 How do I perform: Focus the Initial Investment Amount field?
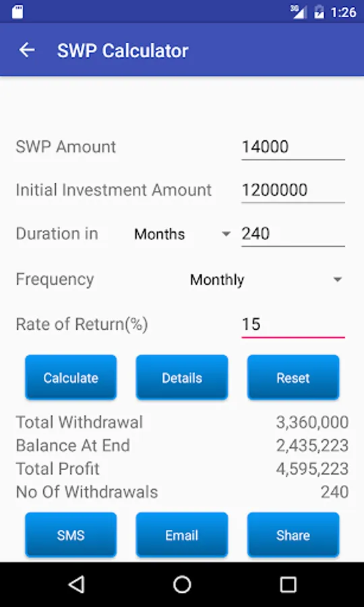[x=293, y=191]
